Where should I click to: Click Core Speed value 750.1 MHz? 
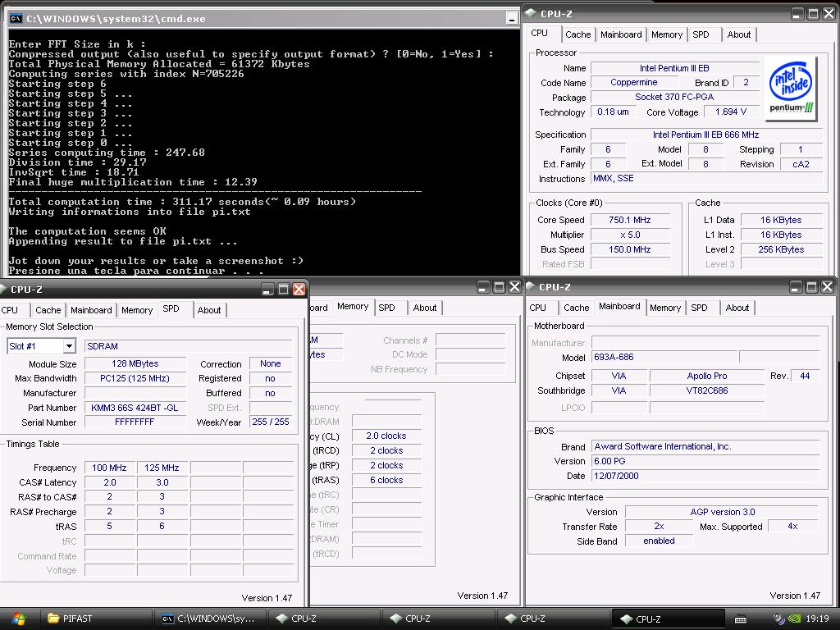coord(630,220)
